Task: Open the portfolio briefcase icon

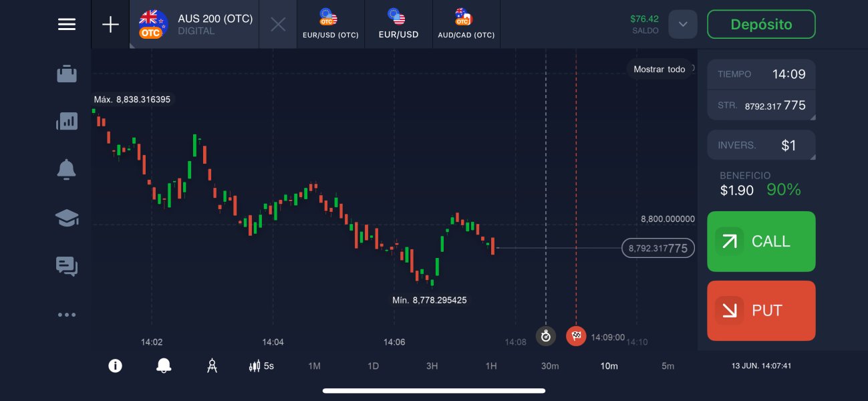Action: point(67,74)
